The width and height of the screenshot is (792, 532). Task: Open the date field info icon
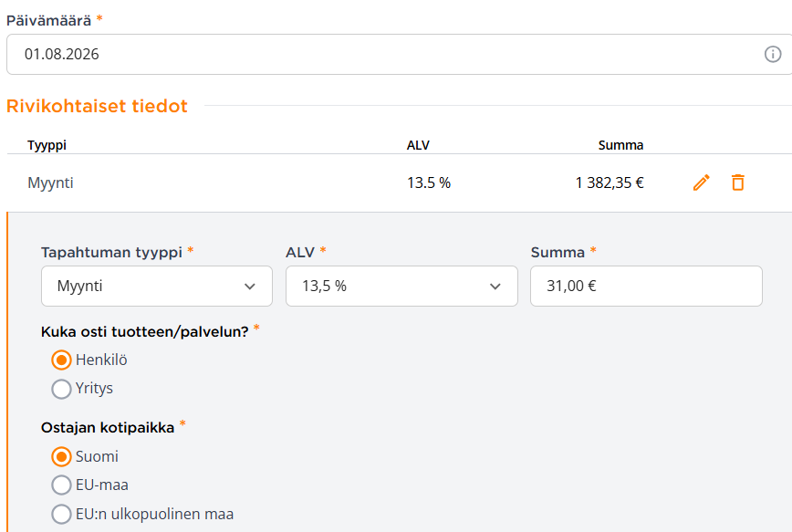(x=772, y=54)
